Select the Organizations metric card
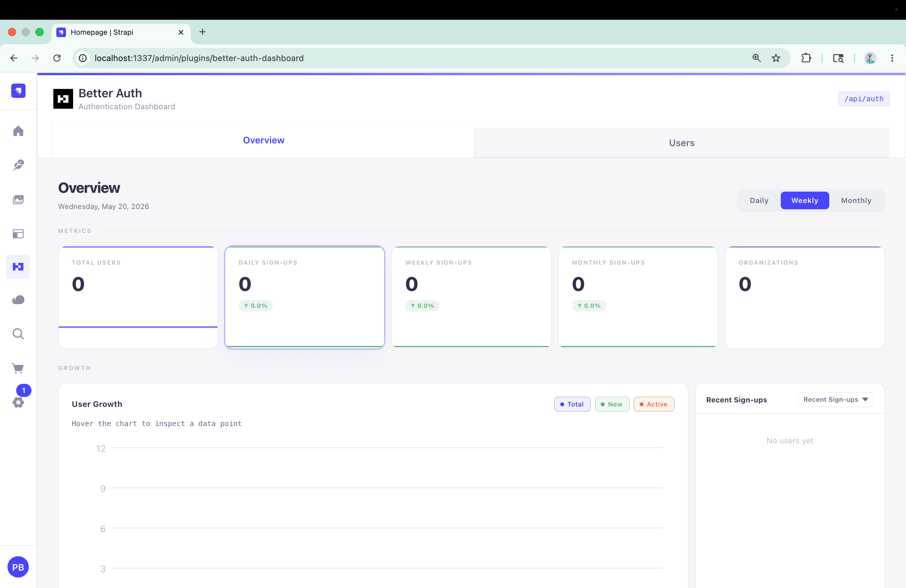Screen dimensions: 906x588 tap(805, 297)
